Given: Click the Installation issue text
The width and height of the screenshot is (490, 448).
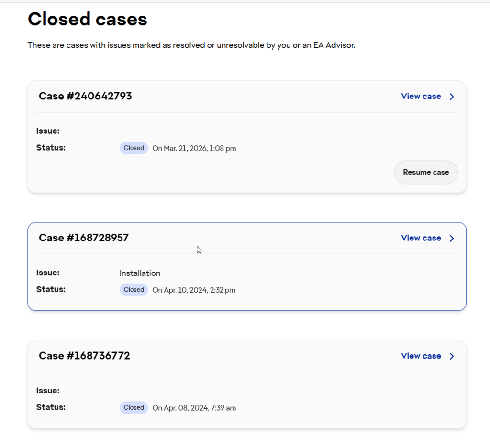Looking at the screenshot, I should click(140, 273).
